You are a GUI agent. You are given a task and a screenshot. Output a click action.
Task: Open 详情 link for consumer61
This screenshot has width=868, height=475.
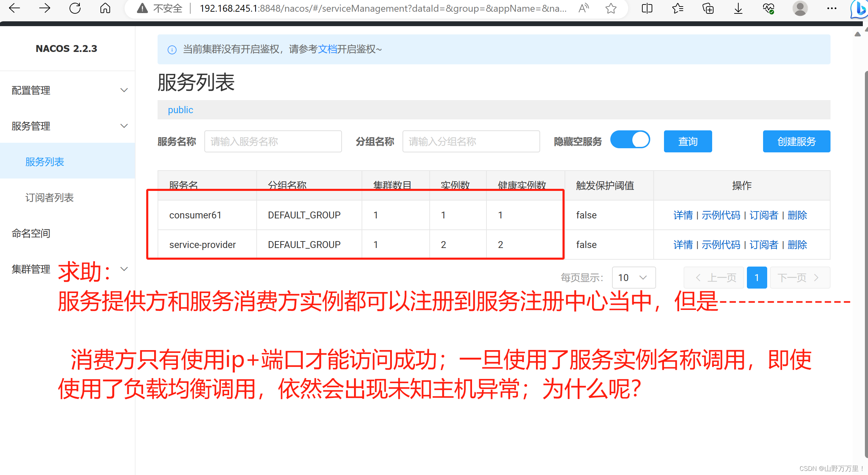click(683, 215)
